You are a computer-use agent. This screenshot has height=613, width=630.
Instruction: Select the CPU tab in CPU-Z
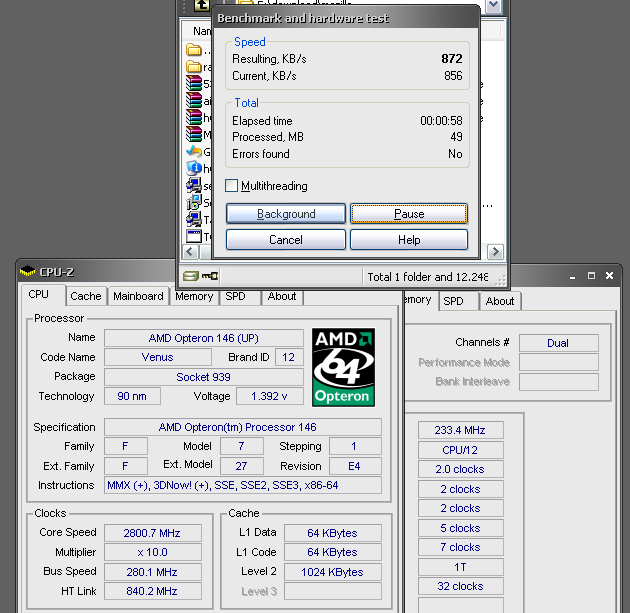(39, 294)
